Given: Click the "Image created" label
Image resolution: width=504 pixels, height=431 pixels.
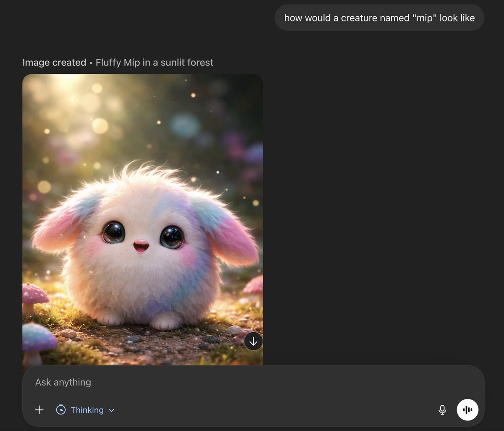Looking at the screenshot, I should click(x=54, y=62).
